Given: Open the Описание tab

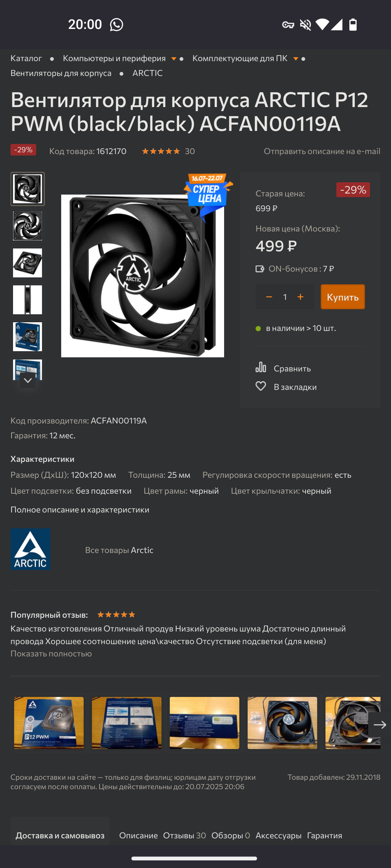Looking at the screenshot, I should (138, 835).
